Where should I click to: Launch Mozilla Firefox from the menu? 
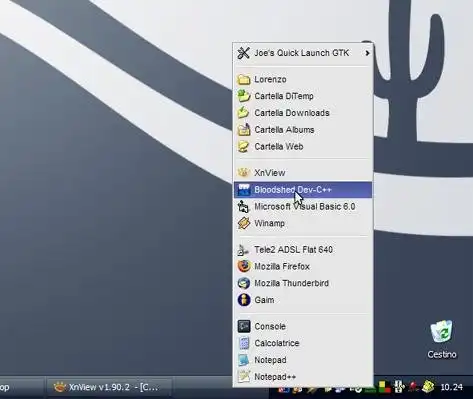click(x=303, y=266)
